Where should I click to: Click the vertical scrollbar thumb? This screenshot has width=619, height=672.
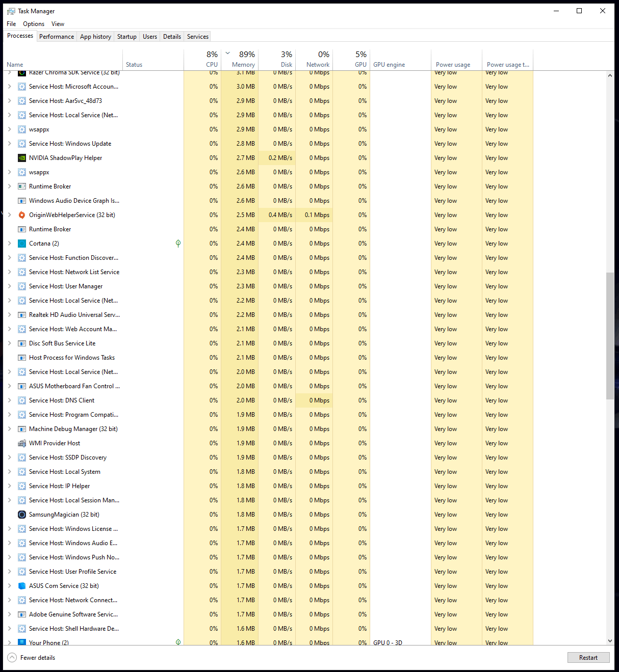[x=610, y=336]
